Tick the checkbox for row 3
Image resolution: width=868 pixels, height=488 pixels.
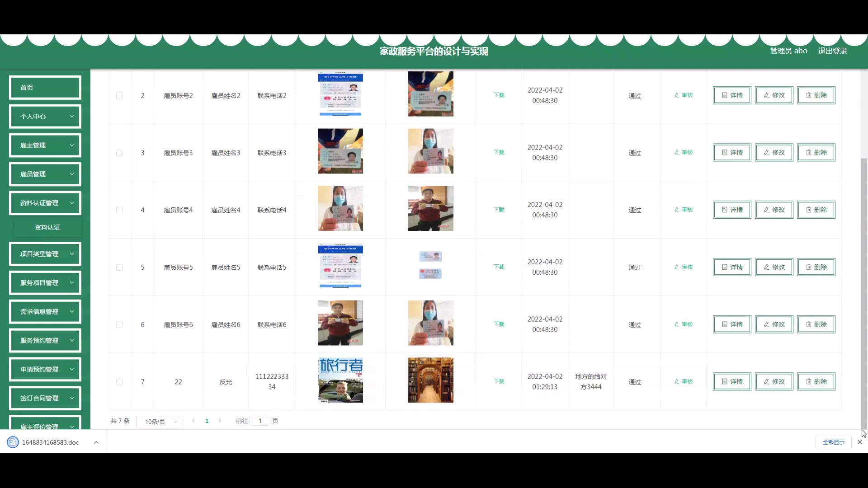(119, 153)
